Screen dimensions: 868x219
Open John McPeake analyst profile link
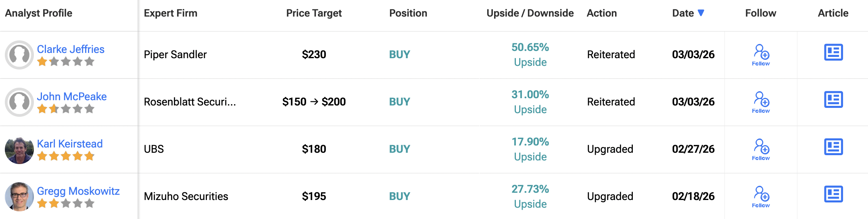tap(72, 97)
